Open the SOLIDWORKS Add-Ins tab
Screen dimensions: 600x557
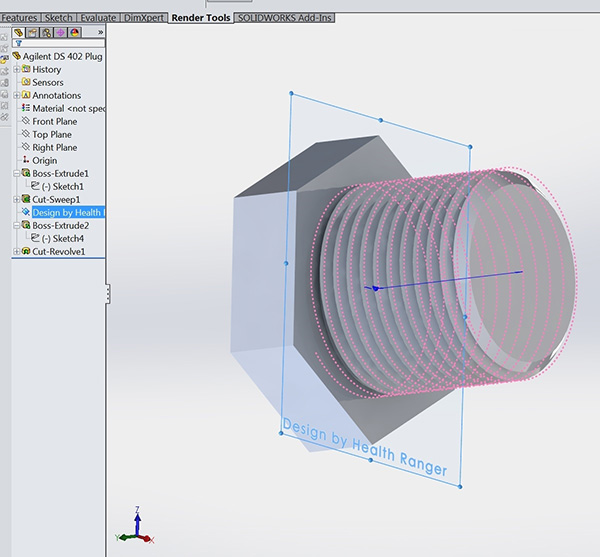click(285, 18)
